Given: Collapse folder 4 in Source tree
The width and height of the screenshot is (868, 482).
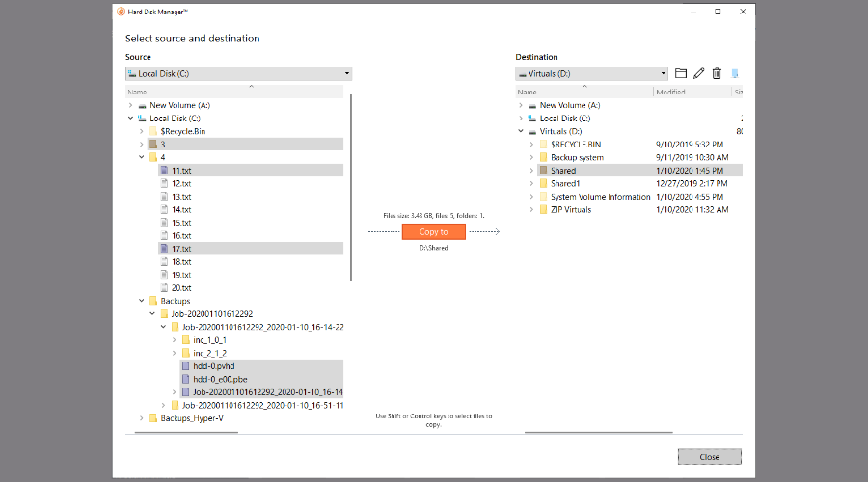Looking at the screenshot, I should (x=142, y=157).
